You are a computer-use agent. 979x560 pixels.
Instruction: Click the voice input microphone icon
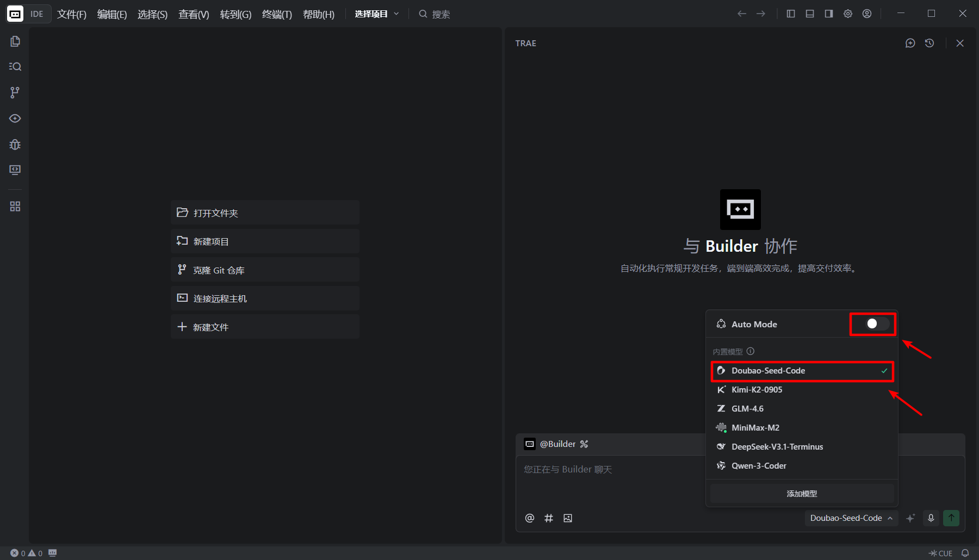(931, 518)
